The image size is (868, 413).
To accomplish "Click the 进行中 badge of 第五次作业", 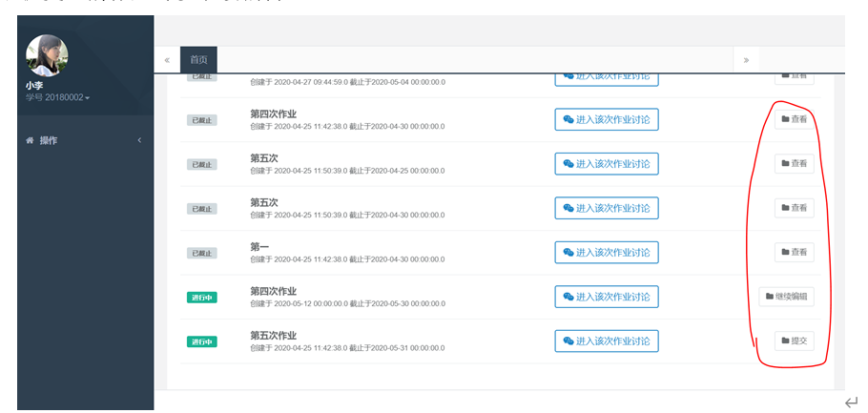I will [x=202, y=341].
